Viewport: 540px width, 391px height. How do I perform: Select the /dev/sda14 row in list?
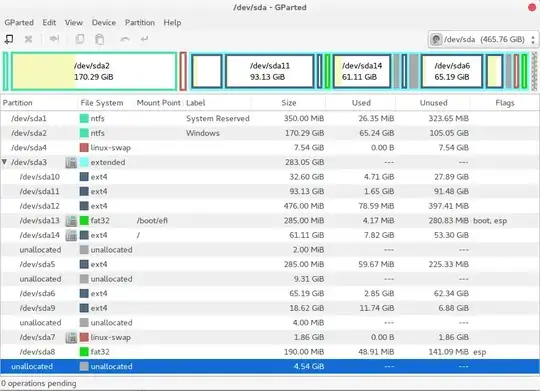coord(270,235)
